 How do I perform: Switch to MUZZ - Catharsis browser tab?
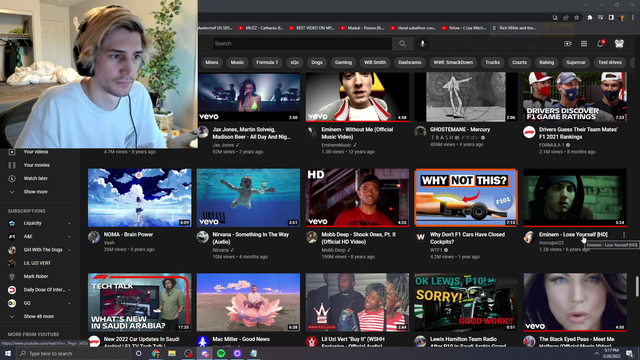pyautogui.click(x=261, y=28)
